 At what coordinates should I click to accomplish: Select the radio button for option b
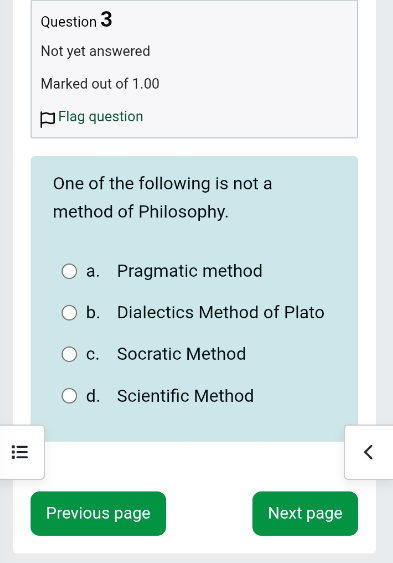(69, 313)
